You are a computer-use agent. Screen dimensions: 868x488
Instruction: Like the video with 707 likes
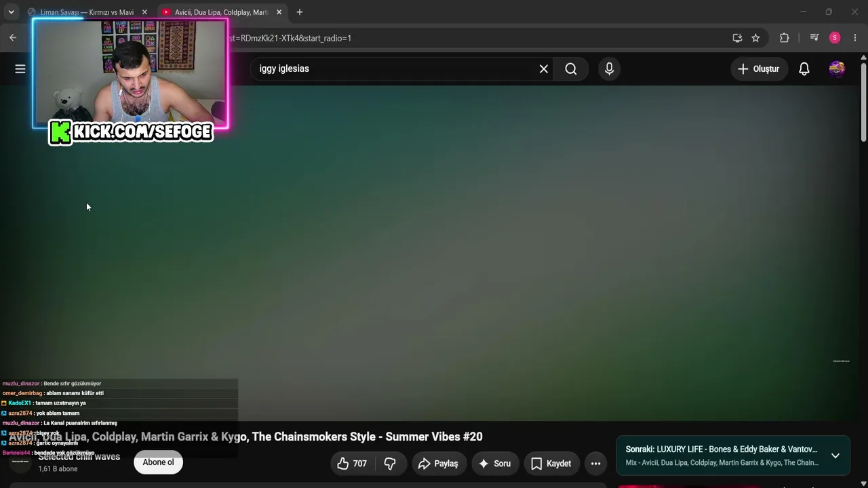tap(352, 464)
